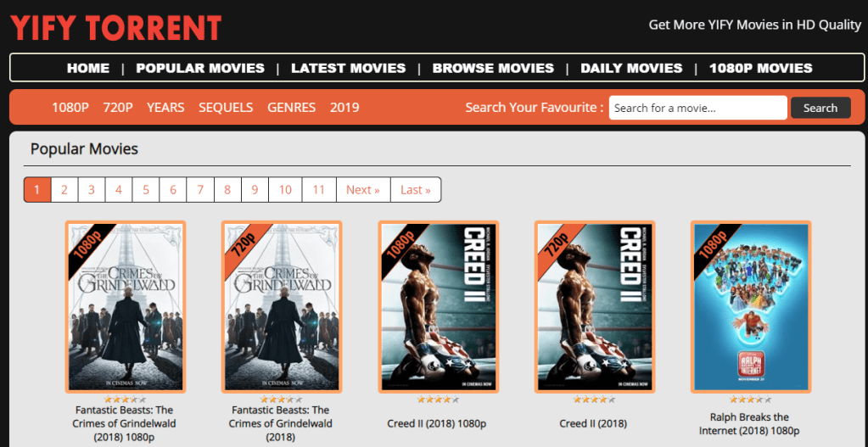Screen dimensions: 868x447
Task: Open the SEQUELS category link
Action: coord(226,108)
